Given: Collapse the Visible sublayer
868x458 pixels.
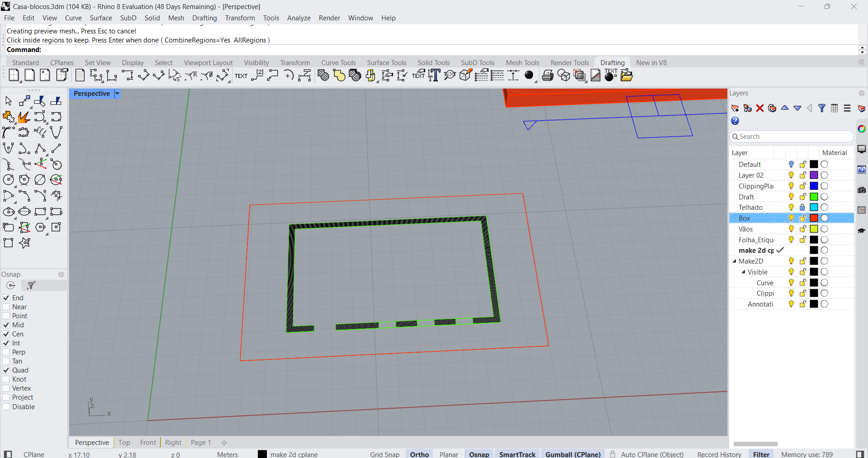Looking at the screenshot, I should (x=743, y=272).
